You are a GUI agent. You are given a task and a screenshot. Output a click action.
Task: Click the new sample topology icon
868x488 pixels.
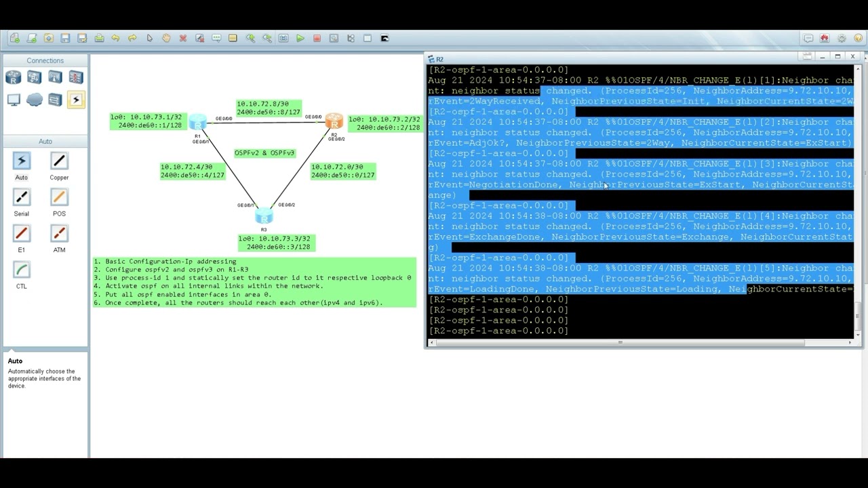tap(32, 39)
